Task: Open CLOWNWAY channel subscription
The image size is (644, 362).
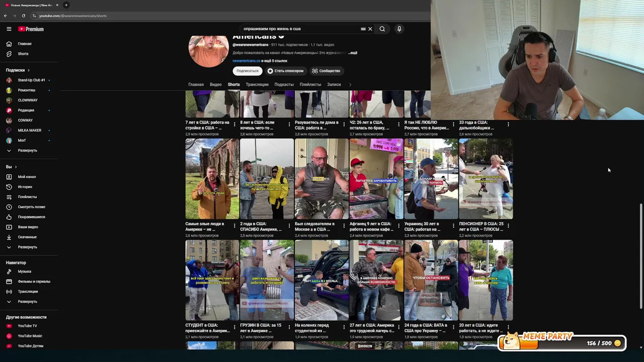Action: 29,100
